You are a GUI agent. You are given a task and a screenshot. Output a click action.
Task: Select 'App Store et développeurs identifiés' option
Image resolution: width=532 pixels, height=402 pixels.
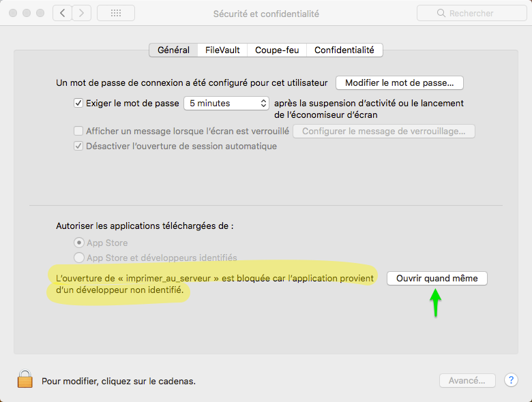coord(79,258)
